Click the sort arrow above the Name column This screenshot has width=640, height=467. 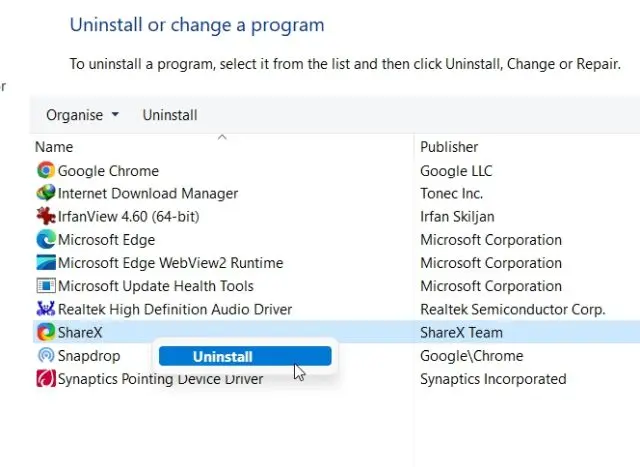[x=222, y=138]
